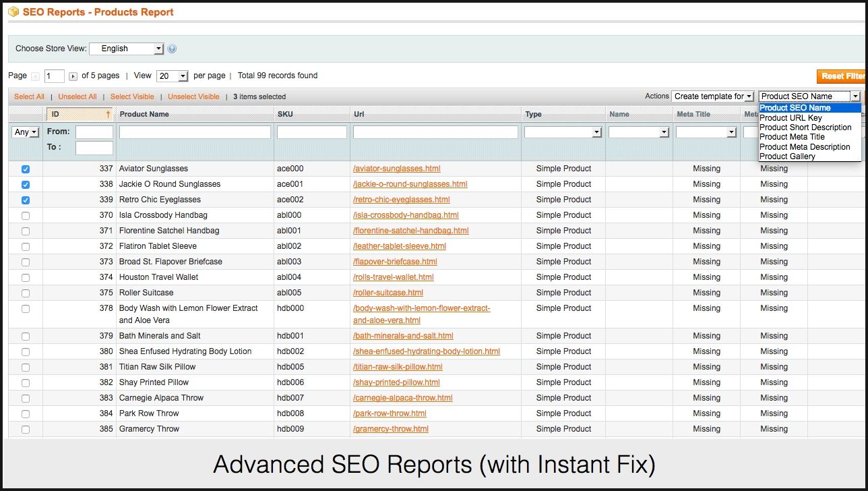Open the aviator-sunglasses.html URL link
This screenshot has width=868, height=491.
coord(396,169)
